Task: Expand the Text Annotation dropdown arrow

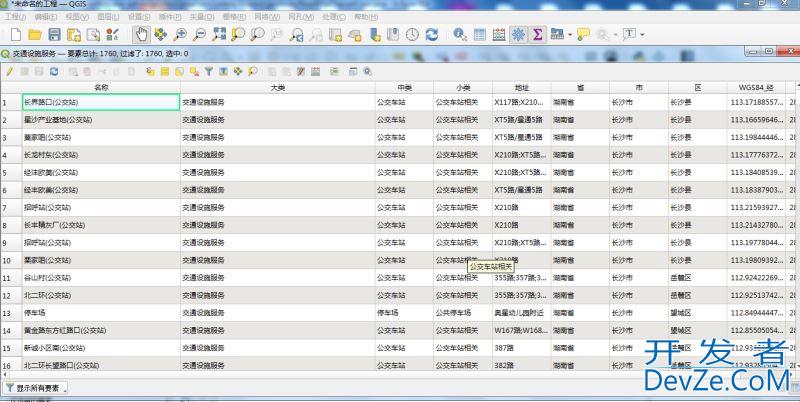Action: (642, 35)
